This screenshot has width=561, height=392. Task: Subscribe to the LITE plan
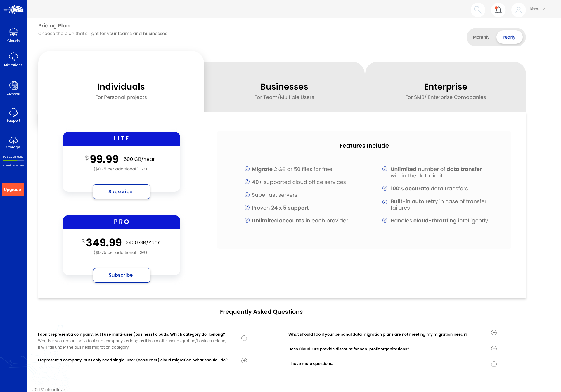[121, 192]
